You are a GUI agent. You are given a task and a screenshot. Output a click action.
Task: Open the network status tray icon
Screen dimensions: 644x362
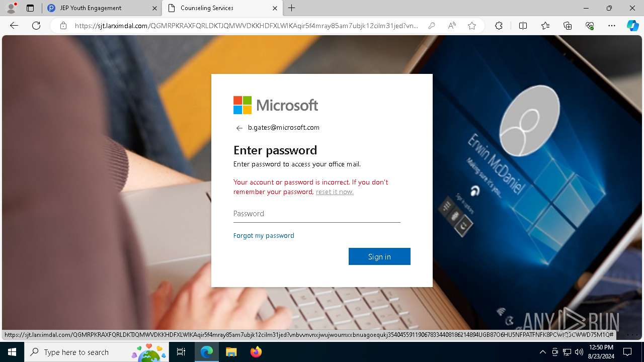point(567,352)
